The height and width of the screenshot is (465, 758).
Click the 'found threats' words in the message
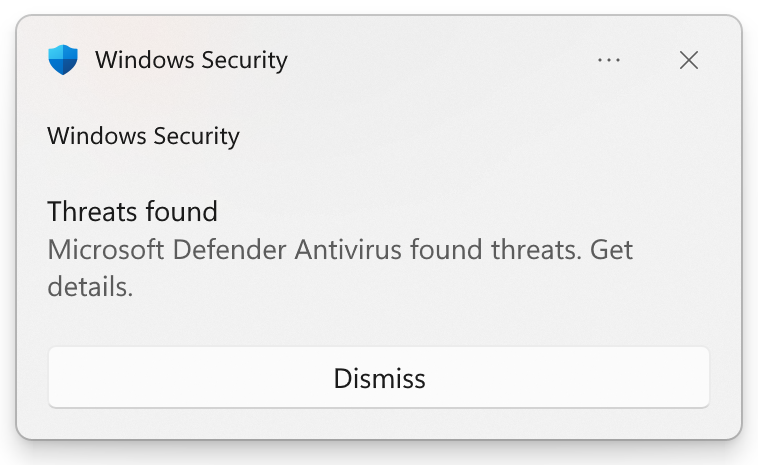(x=496, y=249)
